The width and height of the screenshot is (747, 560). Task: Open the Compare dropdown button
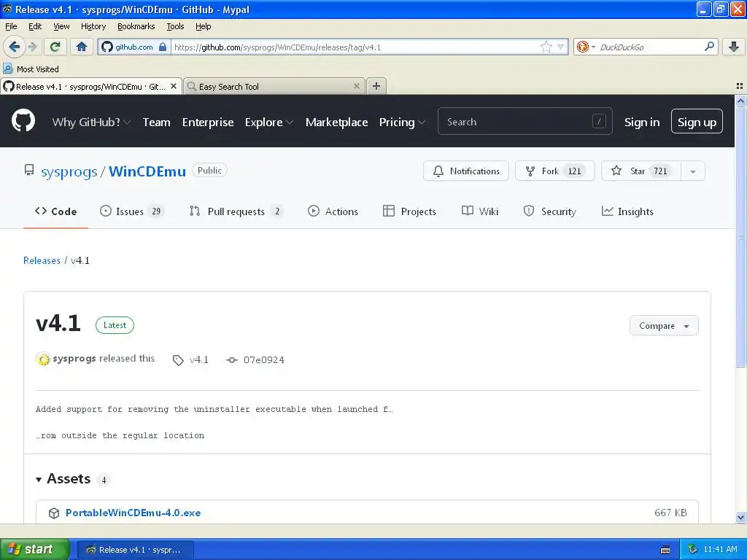click(664, 326)
